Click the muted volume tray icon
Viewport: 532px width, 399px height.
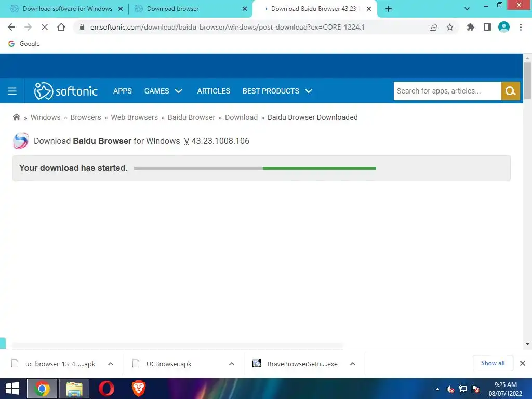(450, 389)
